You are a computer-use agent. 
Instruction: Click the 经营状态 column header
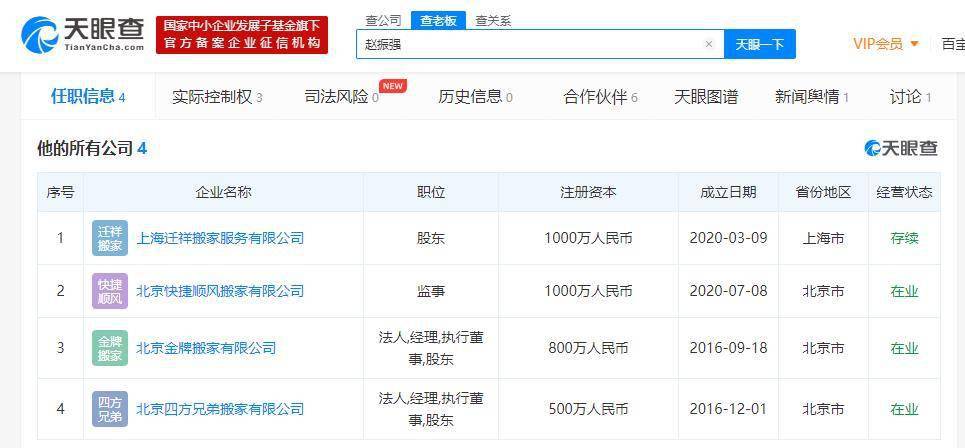(904, 193)
